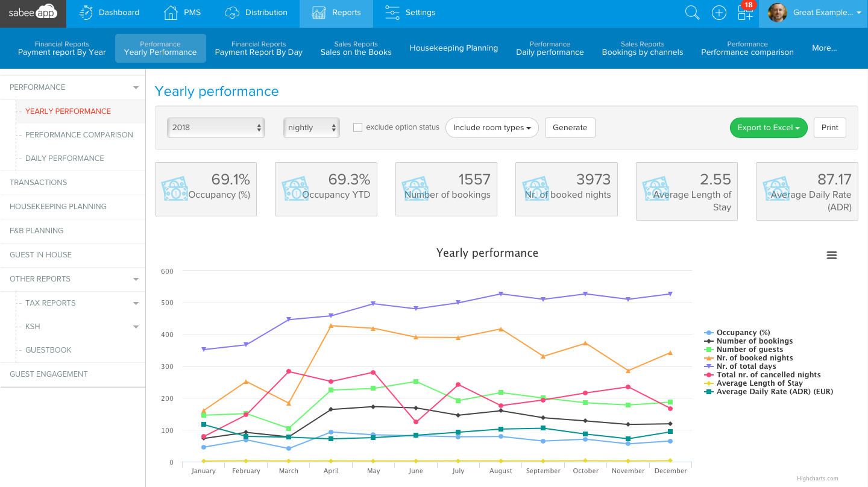
Task: Open Housekeeping Planning tab
Action: (x=454, y=48)
